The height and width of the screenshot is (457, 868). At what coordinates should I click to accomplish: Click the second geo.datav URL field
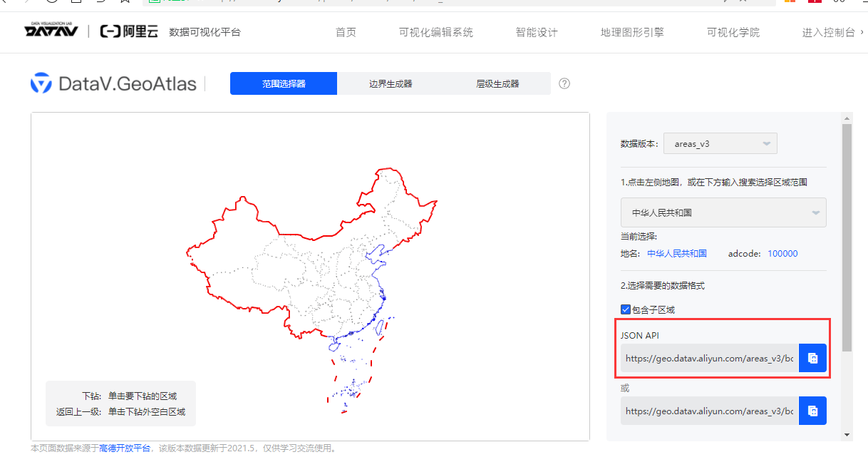(710, 411)
